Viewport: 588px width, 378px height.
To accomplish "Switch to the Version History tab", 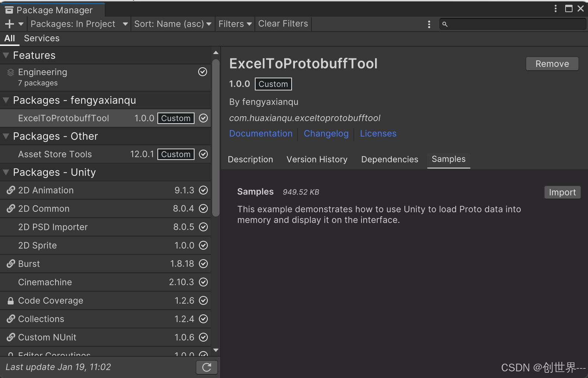I will [x=317, y=159].
